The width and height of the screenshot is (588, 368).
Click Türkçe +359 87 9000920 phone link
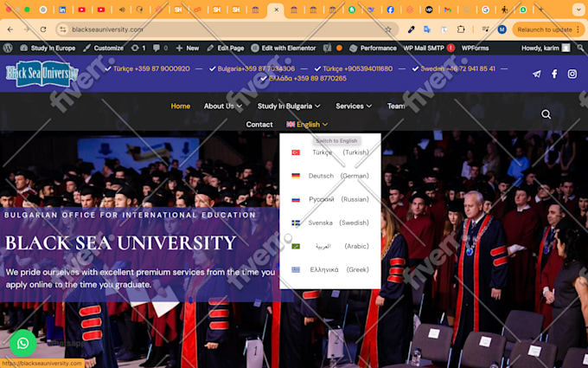tap(147, 68)
